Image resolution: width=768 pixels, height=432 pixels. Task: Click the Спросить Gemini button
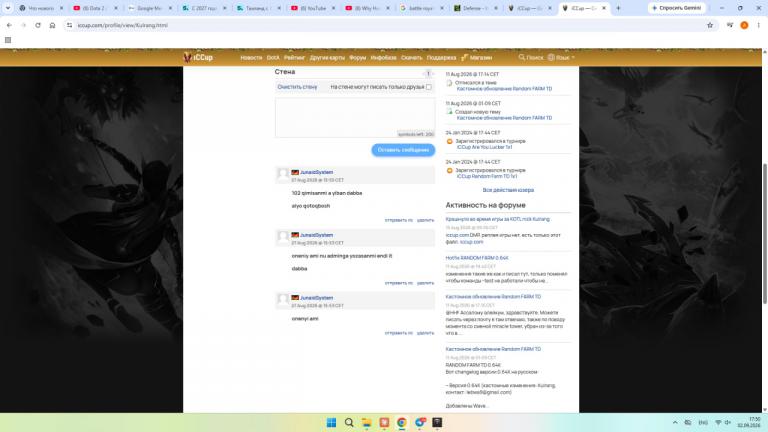[676, 8]
